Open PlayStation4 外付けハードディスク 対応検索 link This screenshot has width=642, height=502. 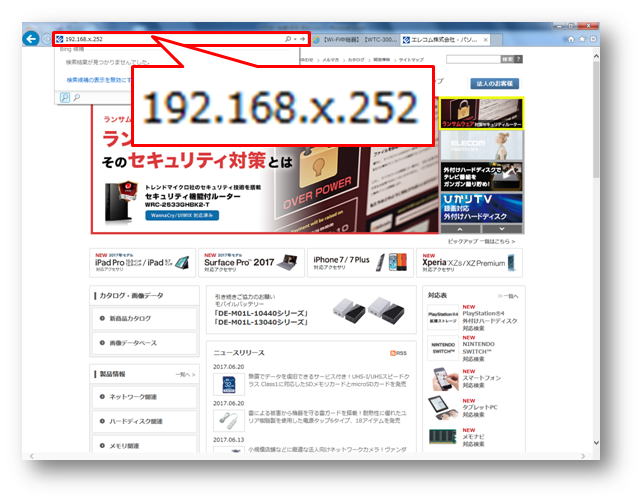point(490,321)
